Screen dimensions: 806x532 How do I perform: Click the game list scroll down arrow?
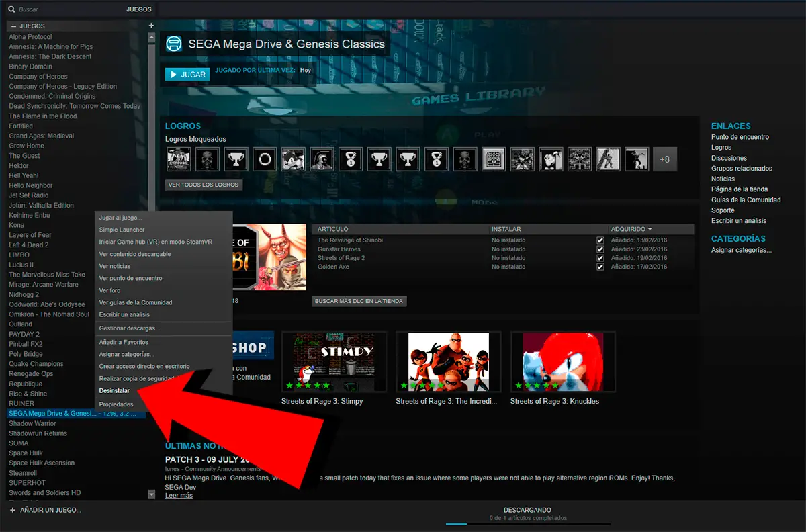tap(152, 494)
